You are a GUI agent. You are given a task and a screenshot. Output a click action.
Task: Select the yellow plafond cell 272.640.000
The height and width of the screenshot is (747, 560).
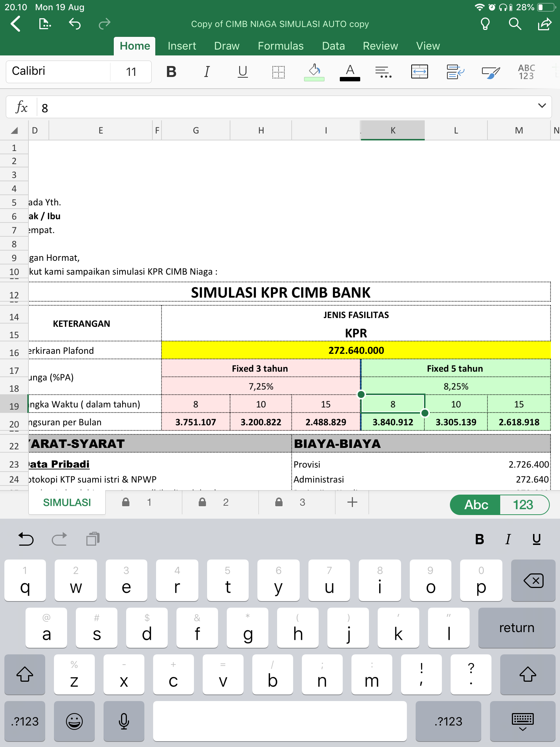point(356,351)
